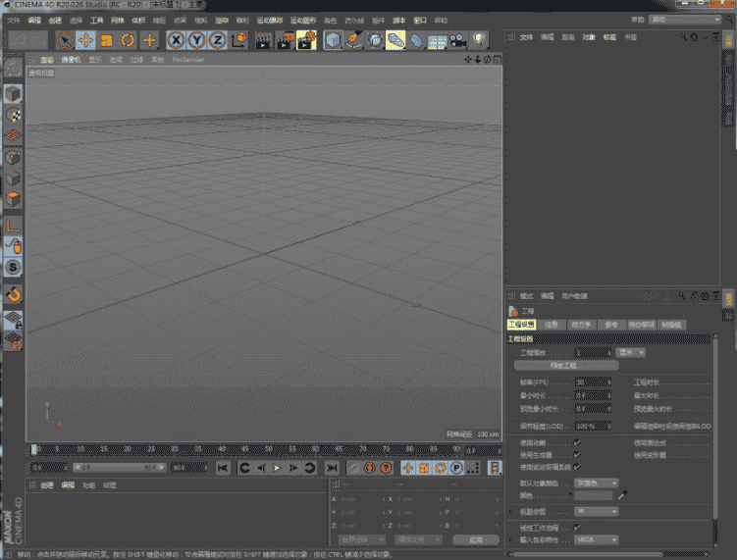
Task: Activate the Scale tool in top toolbar
Action: pos(107,40)
